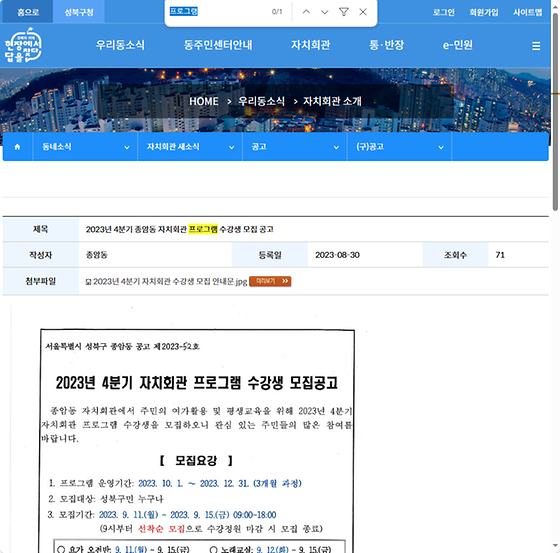Click 자치회관 소개 in breadcrumb
The height and width of the screenshot is (553, 560).
tap(332, 101)
